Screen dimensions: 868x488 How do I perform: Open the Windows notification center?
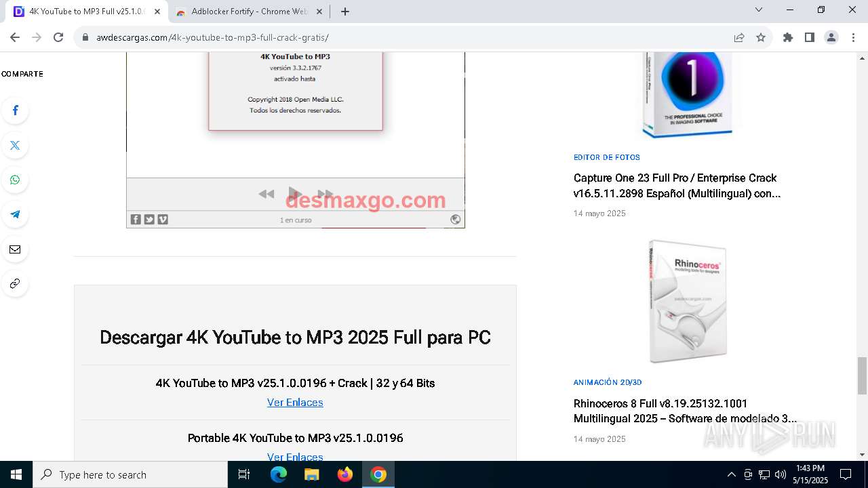(846, 474)
